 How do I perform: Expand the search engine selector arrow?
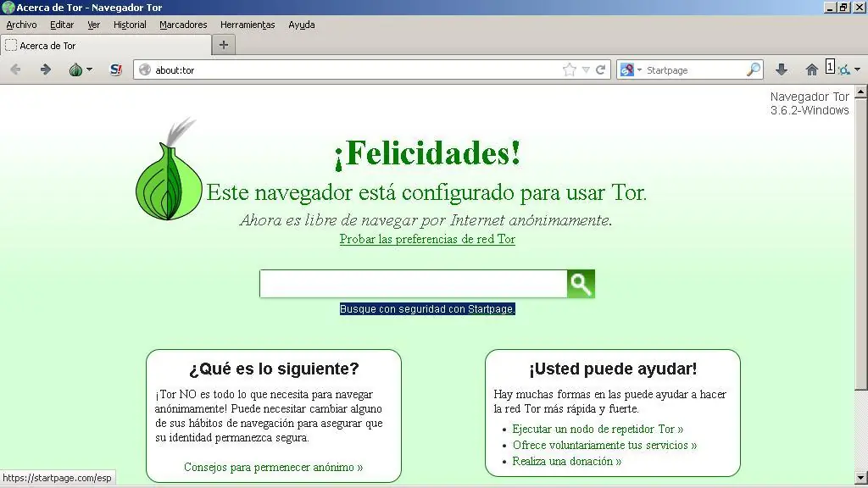(x=639, y=70)
